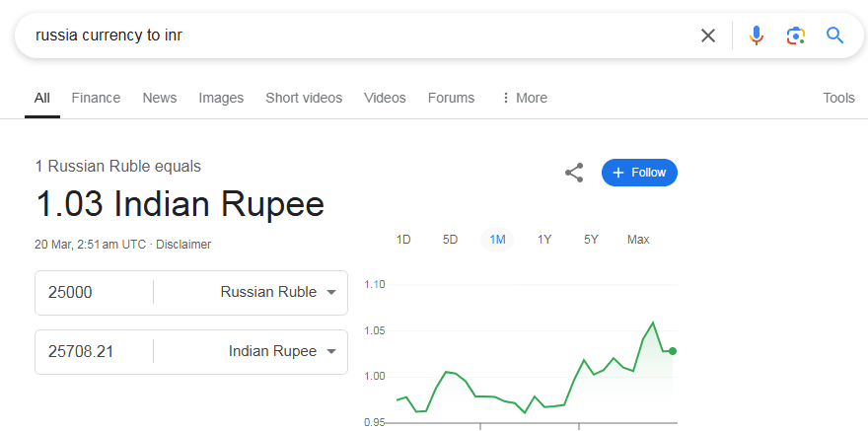Open the search Tools options
Viewport: 868px width, 431px height.
pyautogui.click(x=838, y=98)
